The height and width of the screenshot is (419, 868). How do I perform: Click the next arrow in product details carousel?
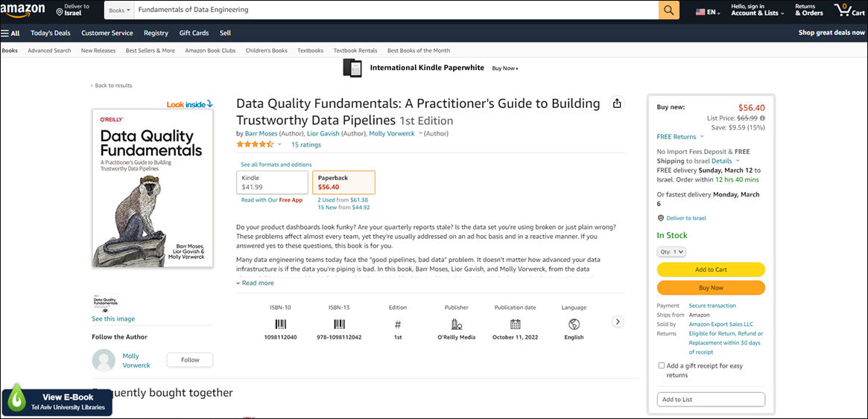tap(618, 322)
